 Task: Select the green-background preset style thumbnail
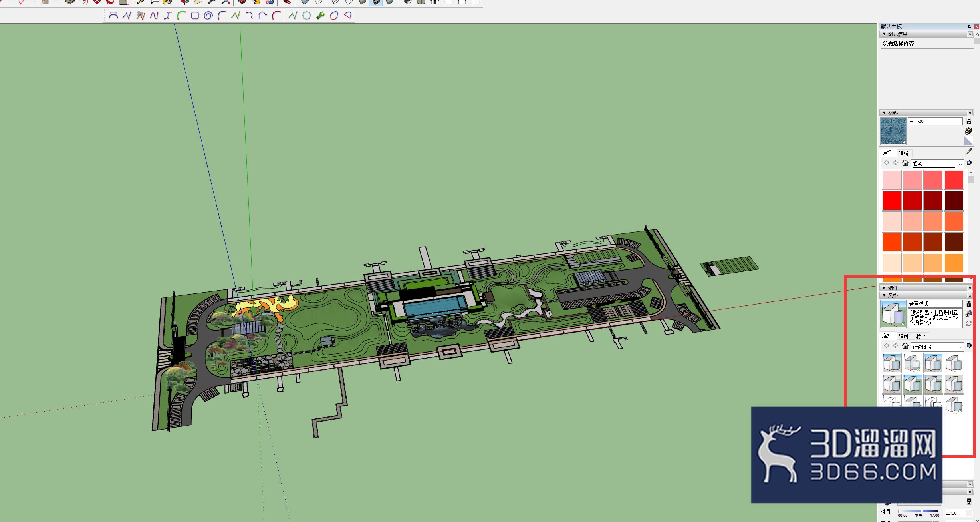click(913, 384)
